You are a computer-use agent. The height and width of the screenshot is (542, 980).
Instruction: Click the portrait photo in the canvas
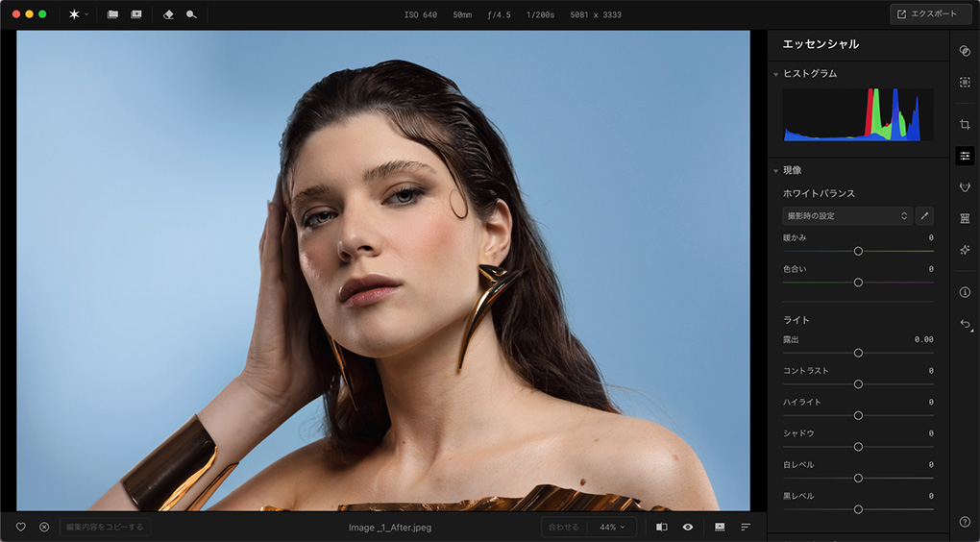click(x=383, y=271)
